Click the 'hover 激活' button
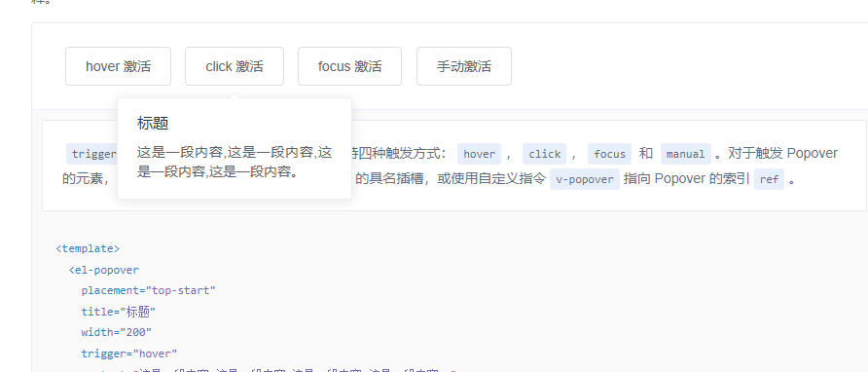This screenshot has width=868, height=372. [118, 66]
